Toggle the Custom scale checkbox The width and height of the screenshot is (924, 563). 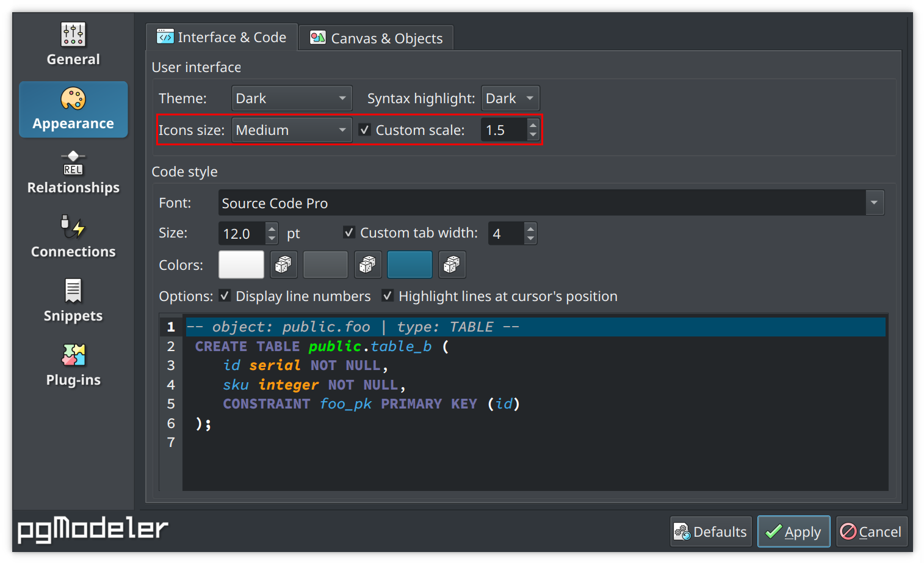(x=365, y=129)
